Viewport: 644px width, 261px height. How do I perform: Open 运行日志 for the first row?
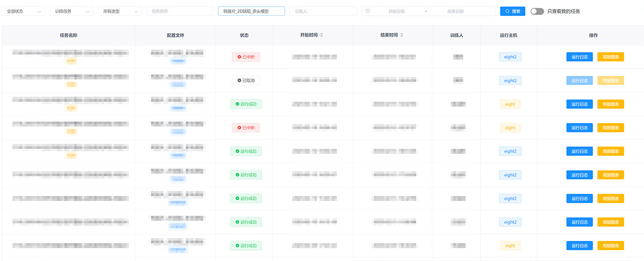579,57
